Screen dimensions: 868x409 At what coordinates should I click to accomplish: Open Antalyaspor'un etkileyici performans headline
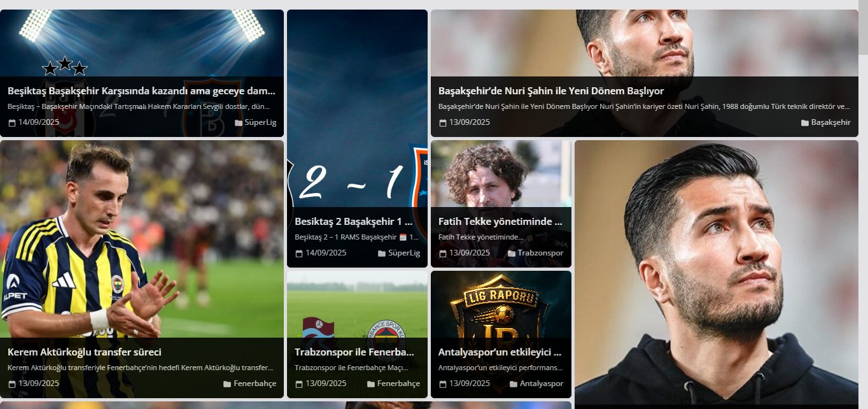pos(500,352)
